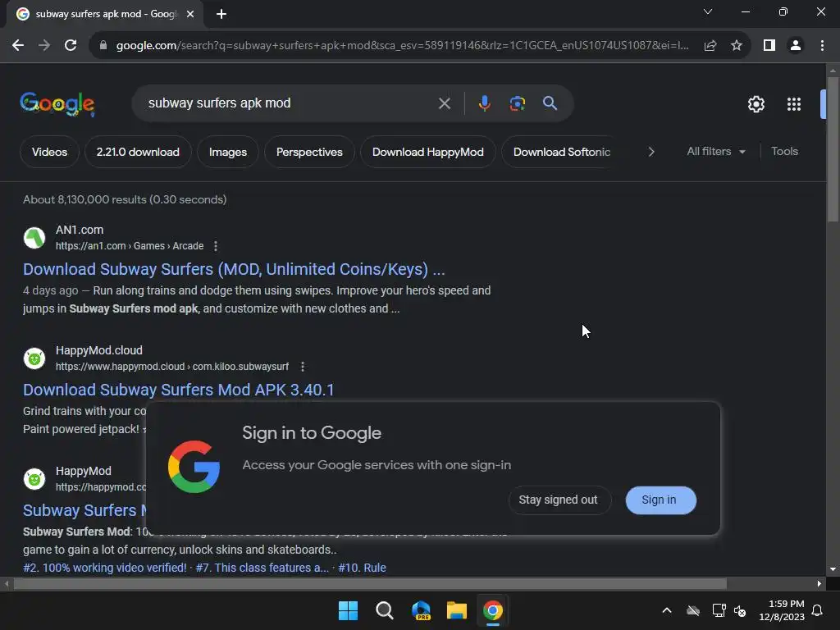The width and height of the screenshot is (840, 630).
Task: Go to Google homepage via logo
Action: [x=57, y=103]
